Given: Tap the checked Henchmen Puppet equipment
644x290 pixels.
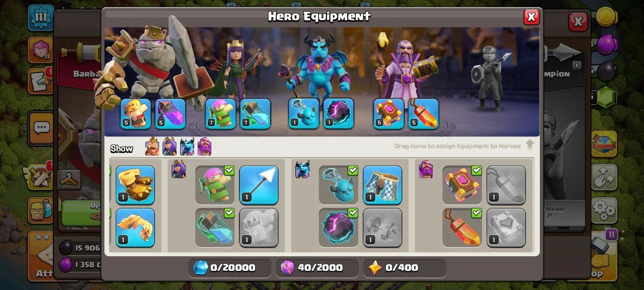Looking at the screenshot, I should (339, 185).
